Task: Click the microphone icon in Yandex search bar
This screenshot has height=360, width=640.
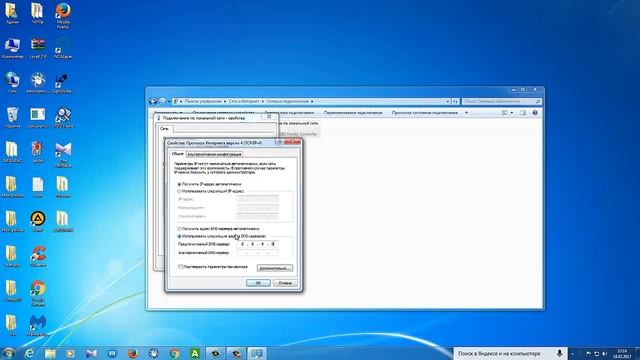Action: (559, 353)
